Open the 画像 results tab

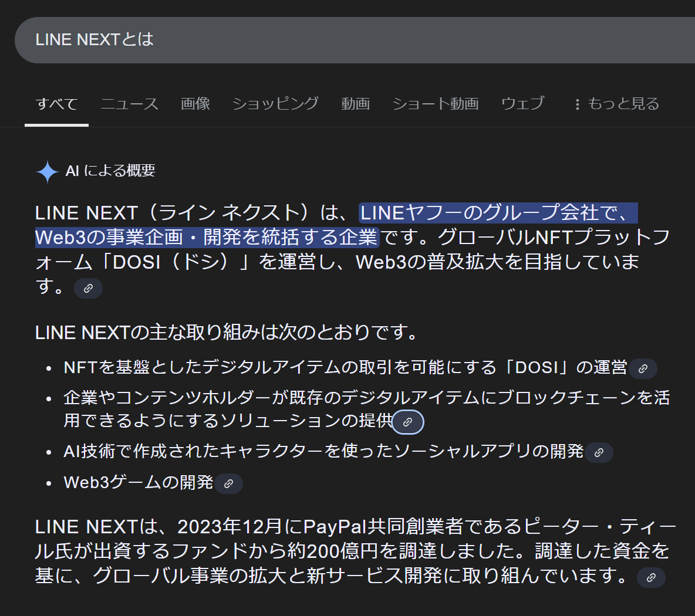[x=195, y=104]
